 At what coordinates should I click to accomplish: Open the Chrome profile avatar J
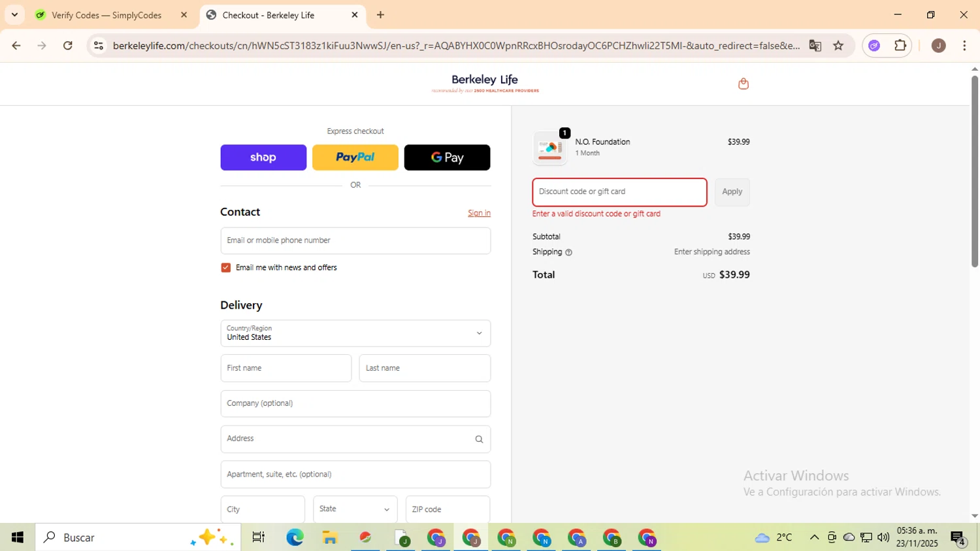tap(938, 46)
